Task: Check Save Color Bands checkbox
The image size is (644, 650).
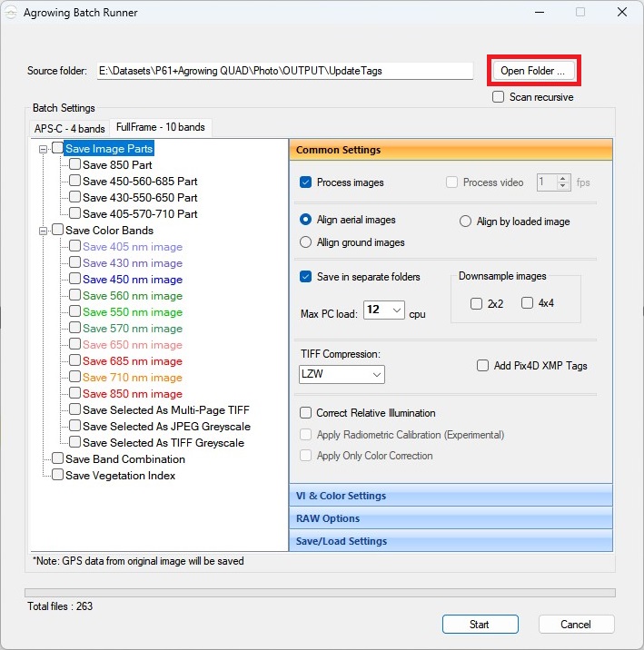Action: click(x=57, y=230)
